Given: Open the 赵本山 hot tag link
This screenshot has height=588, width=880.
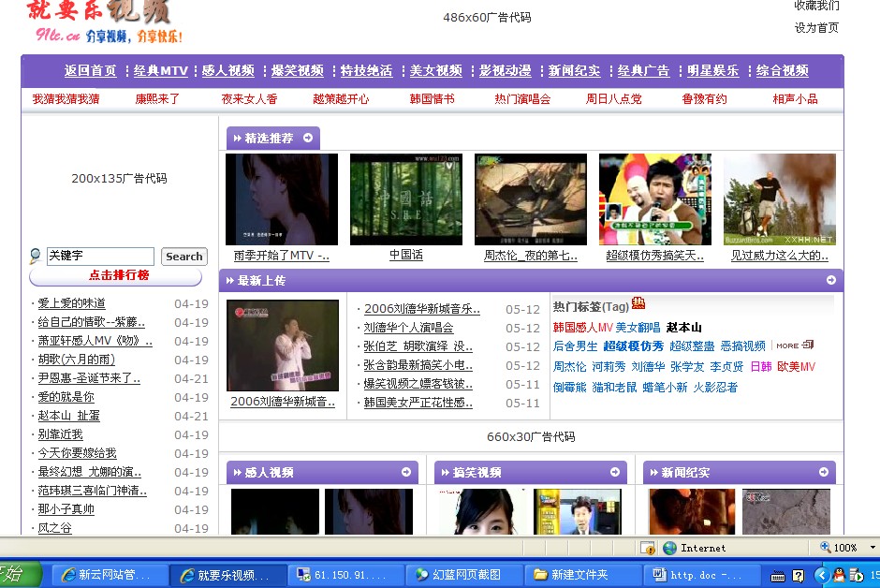Looking at the screenshot, I should (x=683, y=328).
